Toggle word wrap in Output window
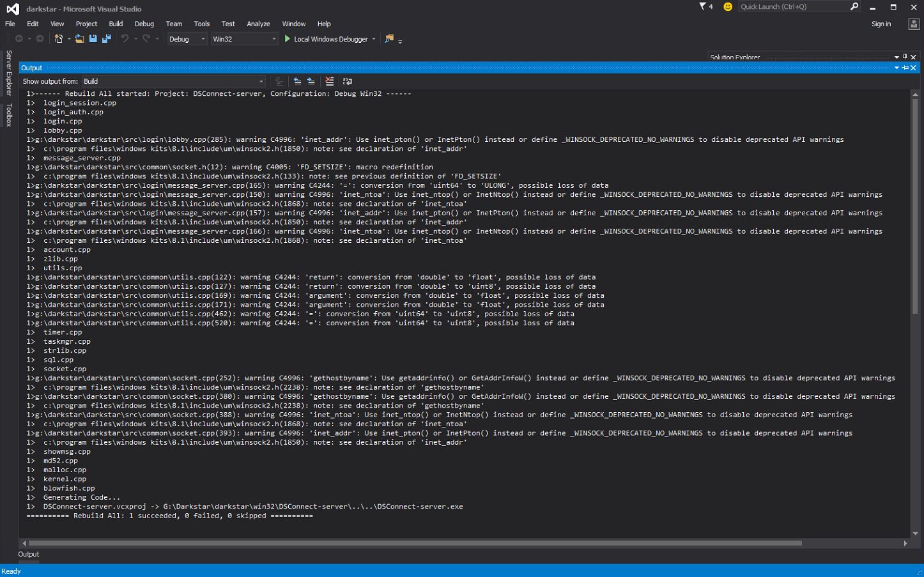This screenshot has height=577, width=924. (x=348, y=81)
